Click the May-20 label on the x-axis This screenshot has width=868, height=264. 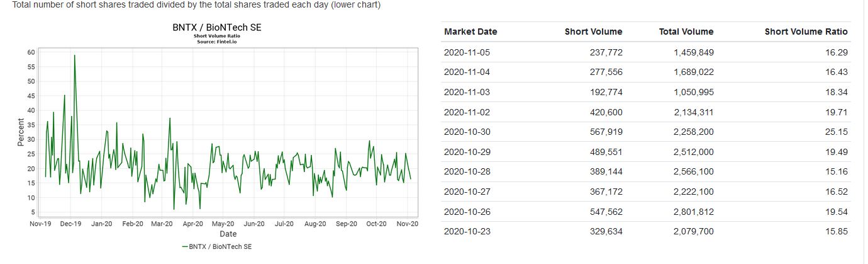pos(223,224)
